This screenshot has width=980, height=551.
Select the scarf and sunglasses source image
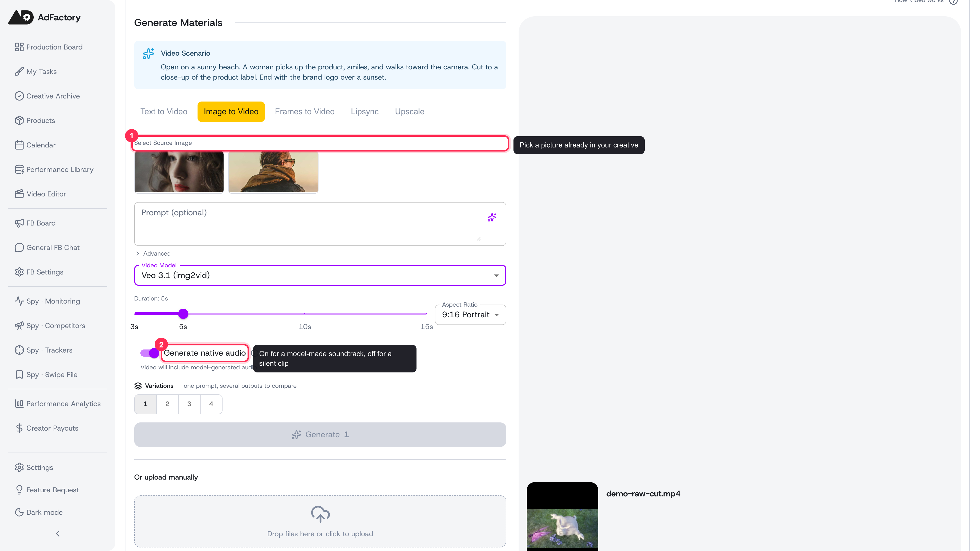tap(273, 171)
